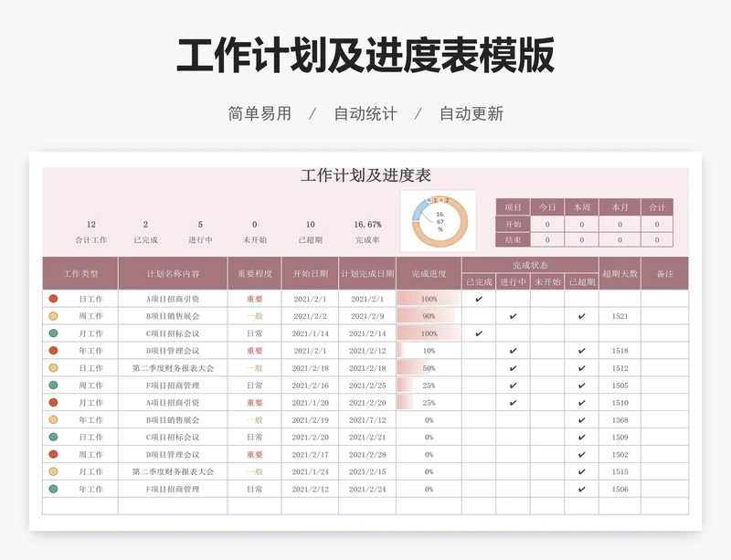The width and height of the screenshot is (731, 560).
Task: Click 已超期 checkmark in the 1368 overdue row
Action: coord(581,419)
